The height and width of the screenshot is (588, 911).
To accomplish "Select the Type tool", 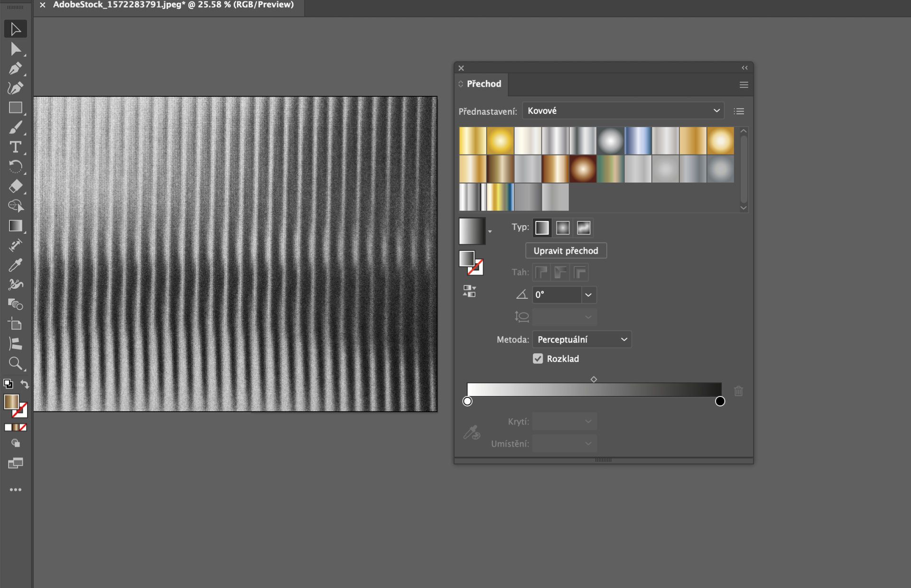I will click(15, 147).
